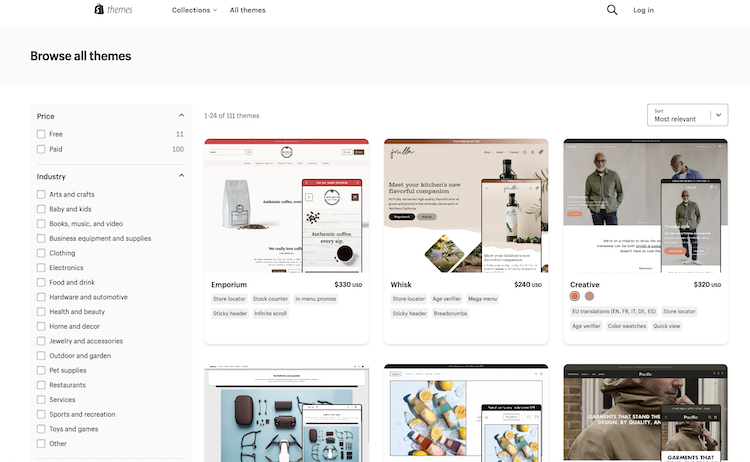750x462 pixels.
Task: Open the Pacific jacket theme preview
Action: click(x=645, y=413)
